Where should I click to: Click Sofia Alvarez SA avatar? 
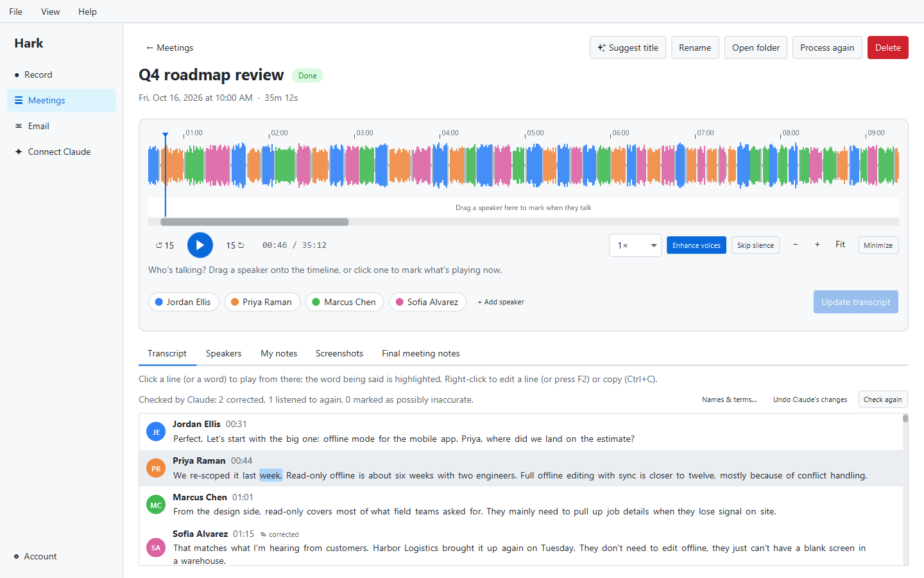pyautogui.click(x=156, y=548)
